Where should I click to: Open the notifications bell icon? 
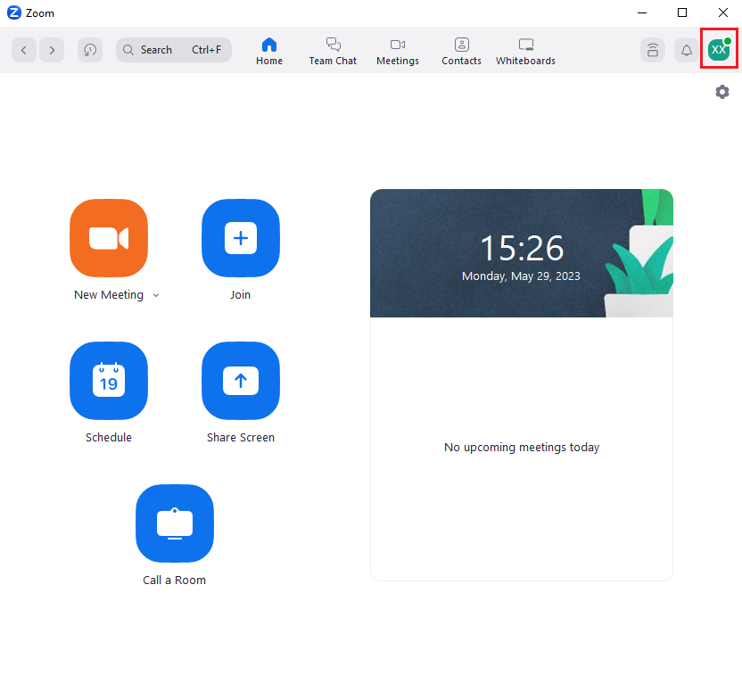click(x=686, y=50)
